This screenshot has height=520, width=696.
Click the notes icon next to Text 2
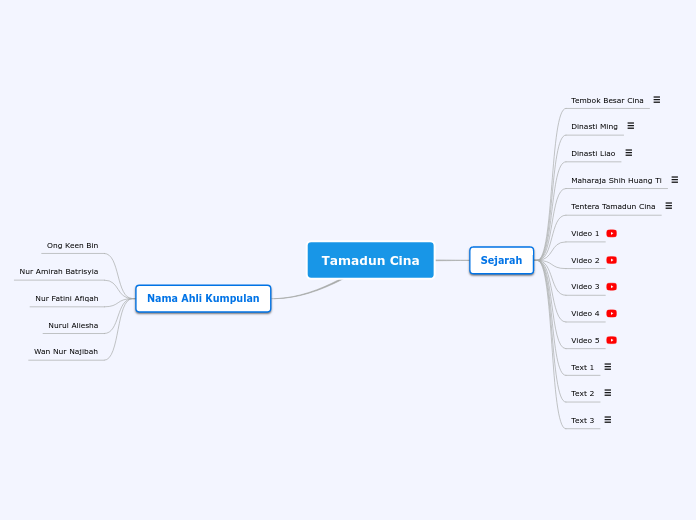pyautogui.click(x=607, y=393)
